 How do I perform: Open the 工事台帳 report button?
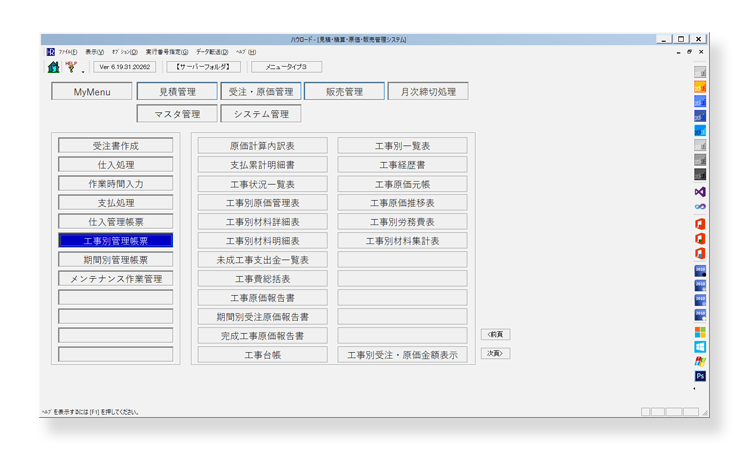coord(262,354)
